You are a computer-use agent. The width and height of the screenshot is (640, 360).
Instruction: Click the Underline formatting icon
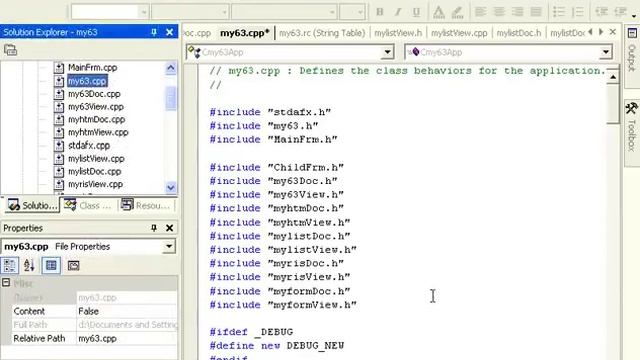coord(416,12)
